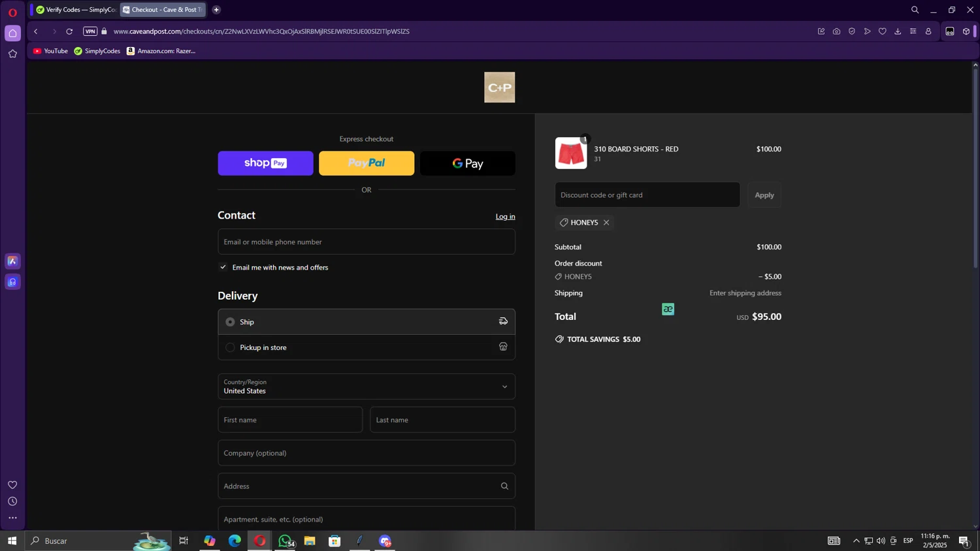Click the red board shorts thumbnail
Image resolution: width=980 pixels, height=551 pixels.
point(571,153)
